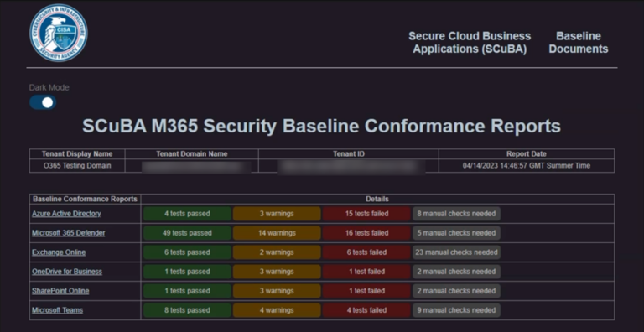Open Secure Cloud Business Applications (SCuBA) link
The height and width of the screenshot is (332, 644).
click(x=470, y=42)
